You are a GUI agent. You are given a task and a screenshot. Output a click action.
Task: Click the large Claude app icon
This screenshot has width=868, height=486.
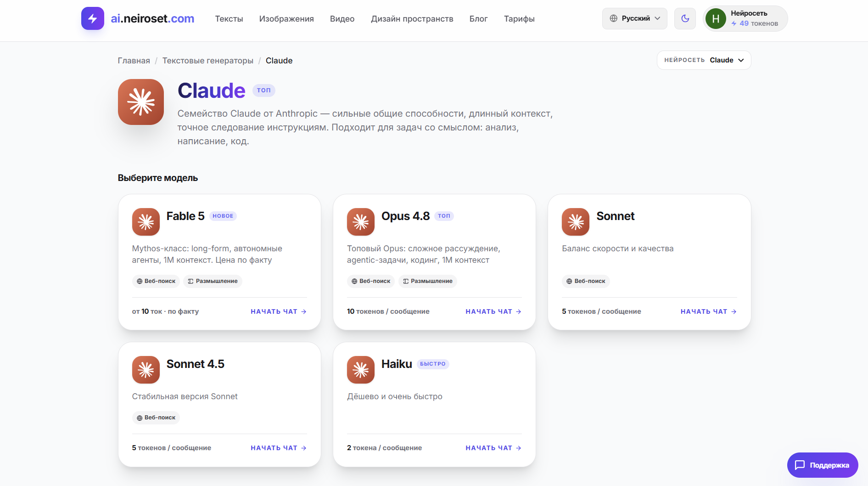141,102
